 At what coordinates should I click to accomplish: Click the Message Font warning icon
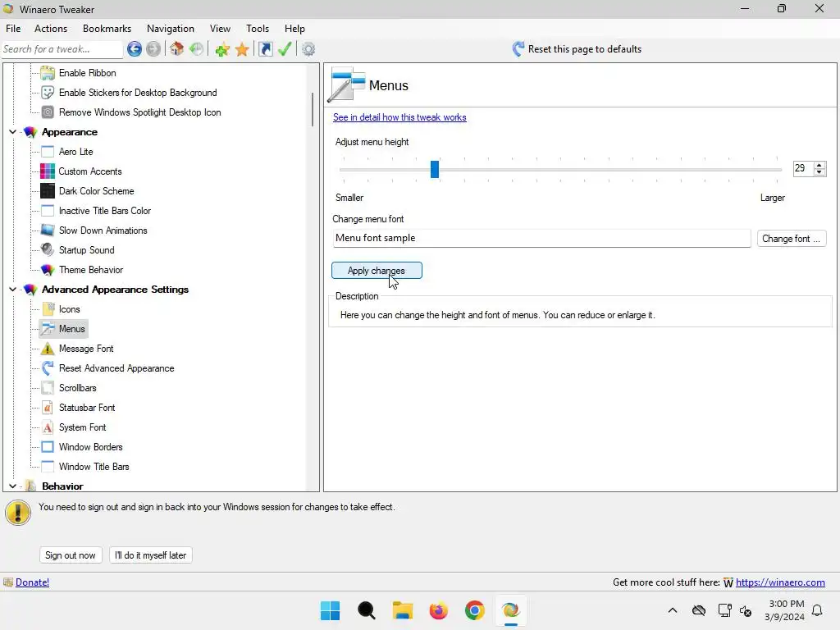[x=48, y=348]
